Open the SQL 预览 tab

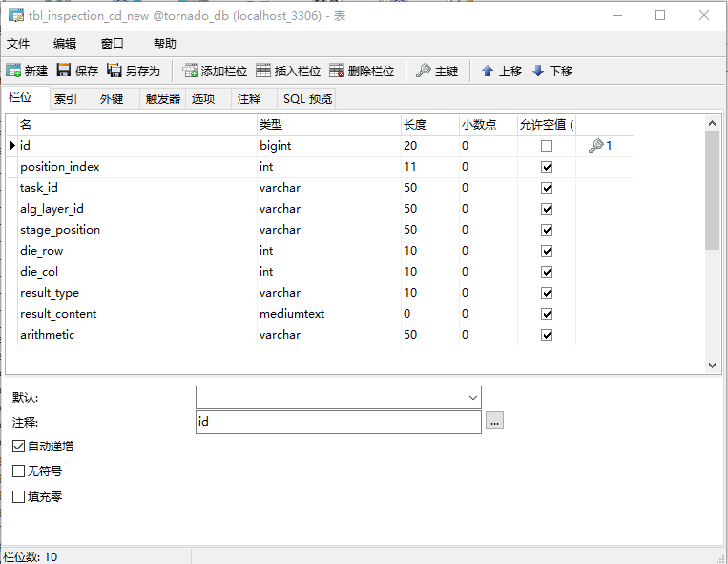[x=307, y=98]
